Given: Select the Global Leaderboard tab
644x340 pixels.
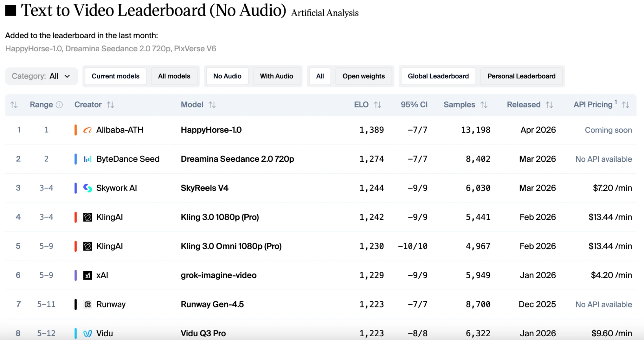Looking at the screenshot, I should [x=438, y=76].
